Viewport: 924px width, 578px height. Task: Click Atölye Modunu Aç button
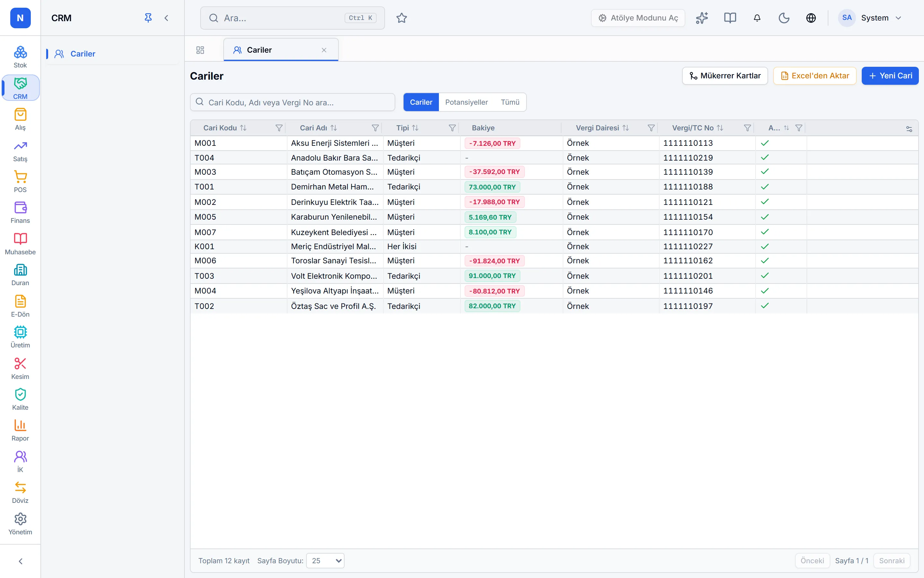tap(637, 18)
